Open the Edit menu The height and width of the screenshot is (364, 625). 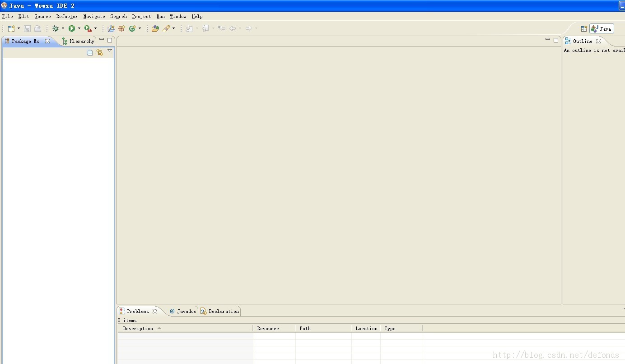(x=23, y=16)
